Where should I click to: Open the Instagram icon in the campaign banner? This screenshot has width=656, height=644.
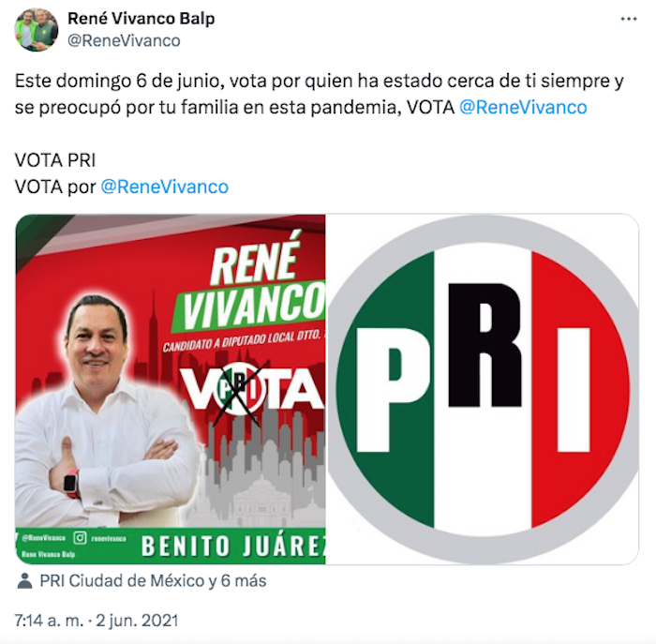(80, 538)
